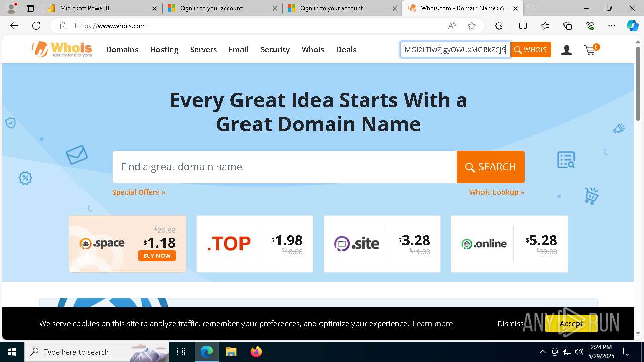
Task: Dismiss the cookie notice
Action: click(x=511, y=324)
